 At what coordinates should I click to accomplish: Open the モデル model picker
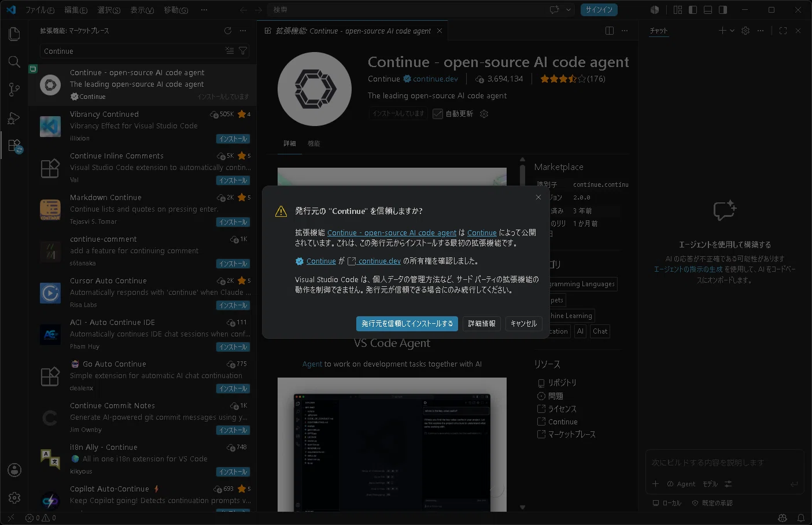tap(710, 484)
